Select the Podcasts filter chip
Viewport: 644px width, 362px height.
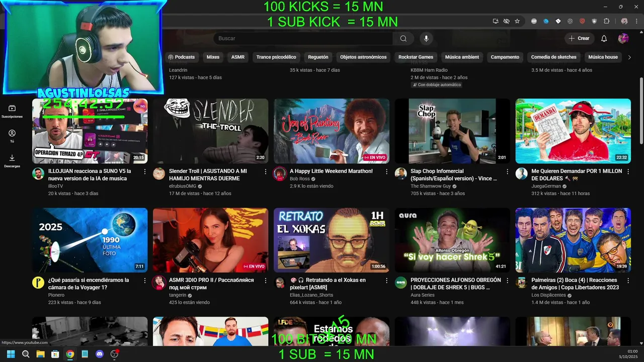[x=181, y=57]
